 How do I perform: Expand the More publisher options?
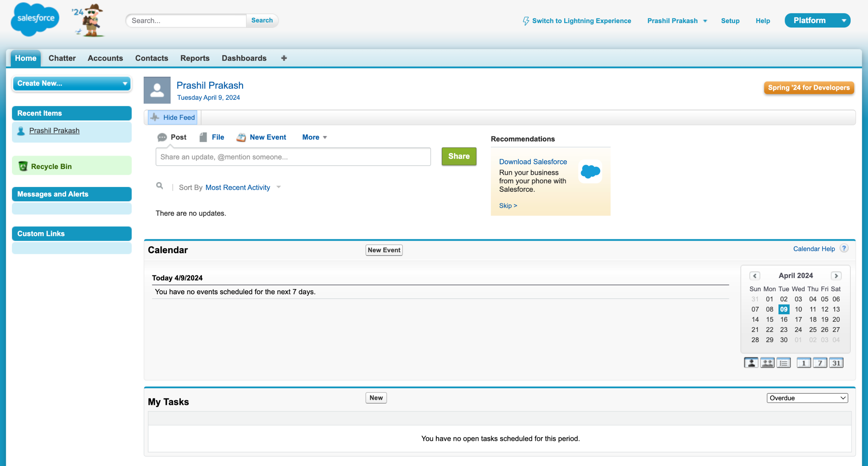click(314, 137)
